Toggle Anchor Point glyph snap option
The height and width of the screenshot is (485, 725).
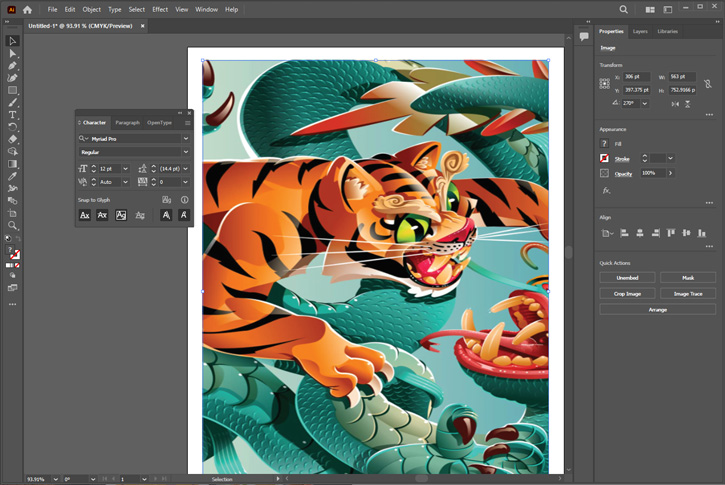click(x=184, y=215)
